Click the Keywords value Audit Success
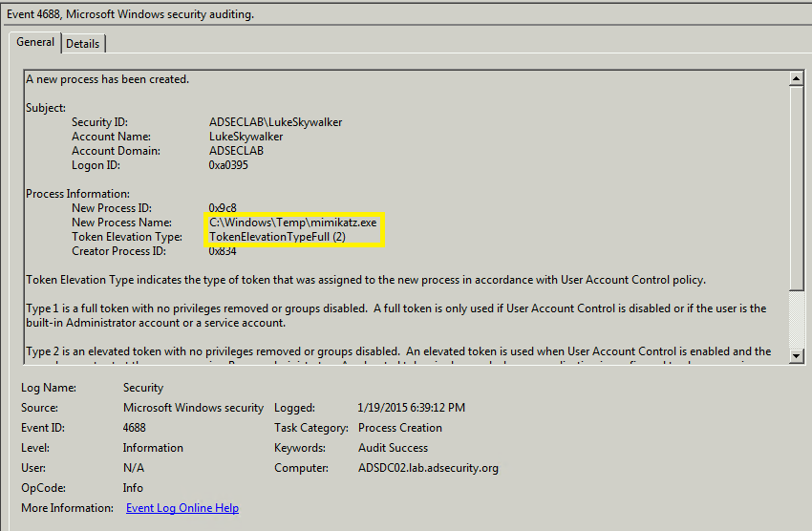 (x=393, y=448)
